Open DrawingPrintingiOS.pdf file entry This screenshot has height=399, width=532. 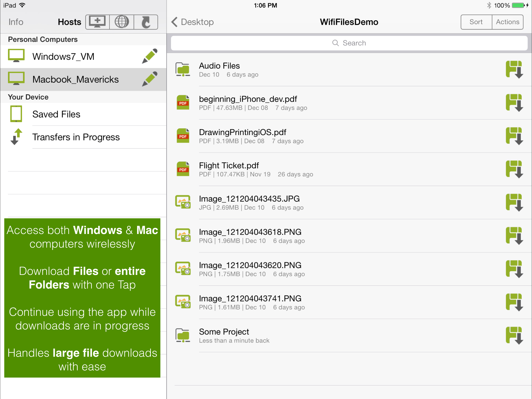click(x=349, y=136)
